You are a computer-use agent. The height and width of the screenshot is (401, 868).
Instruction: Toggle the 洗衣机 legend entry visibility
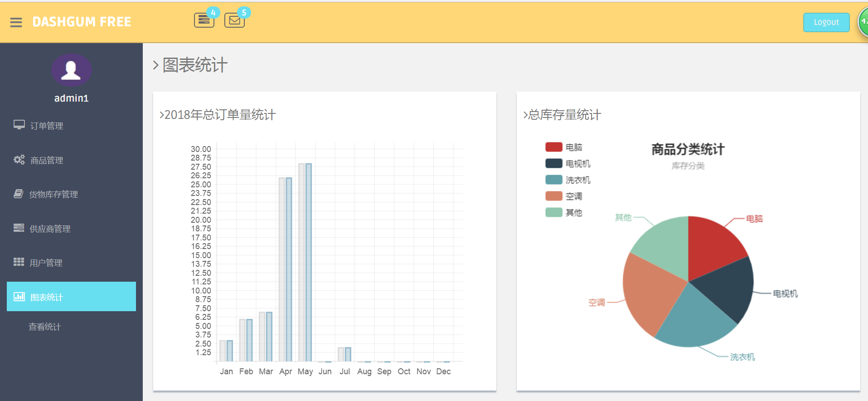568,180
